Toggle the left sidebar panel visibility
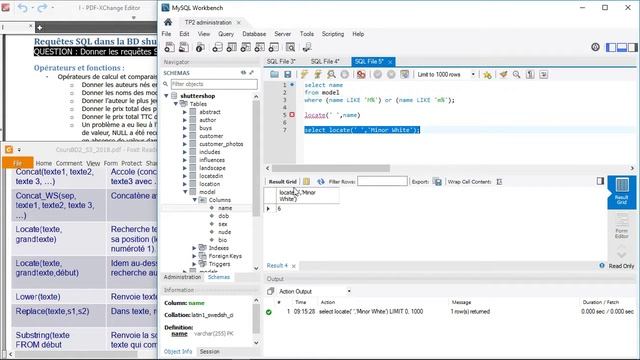Image resolution: width=640 pixels, height=360 pixels. pos(611,47)
